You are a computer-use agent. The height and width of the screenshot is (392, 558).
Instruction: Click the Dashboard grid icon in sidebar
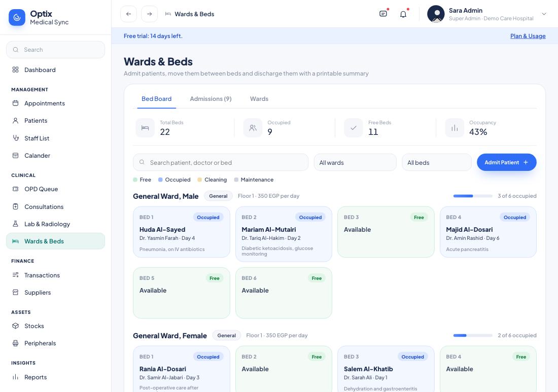pos(15,69)
